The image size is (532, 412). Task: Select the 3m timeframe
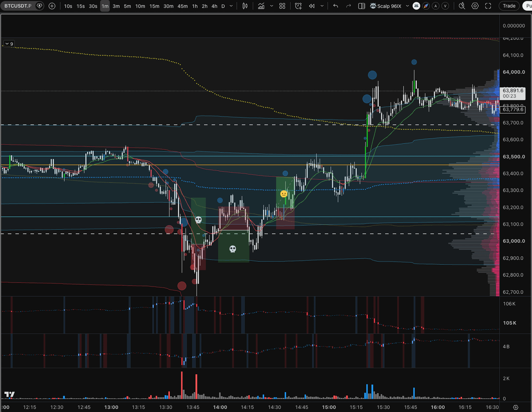[116, 6]
